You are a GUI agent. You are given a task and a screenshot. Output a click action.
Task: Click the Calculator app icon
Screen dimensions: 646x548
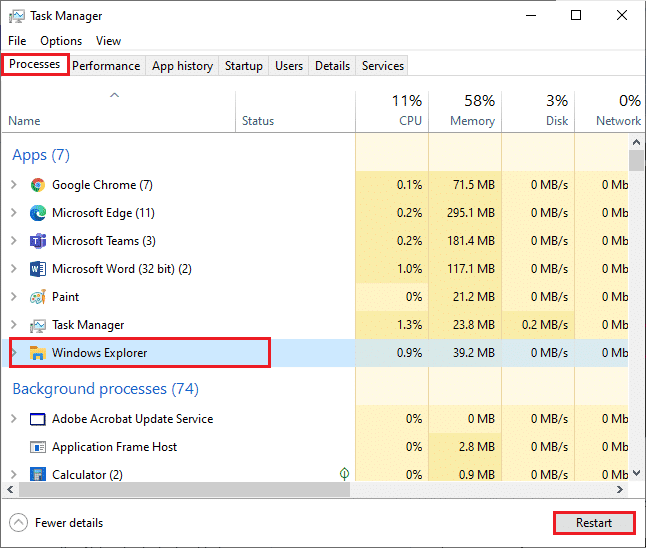[x=38, y=474]
